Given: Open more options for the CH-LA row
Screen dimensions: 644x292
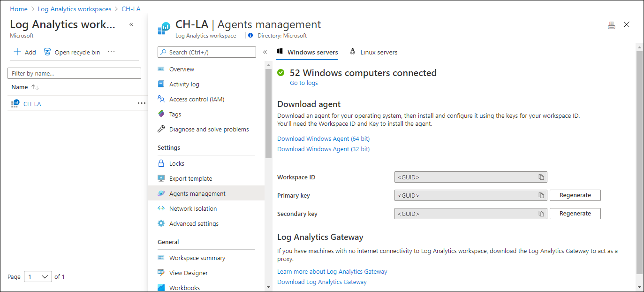Looking at the screenshot, I should point(142,103).
